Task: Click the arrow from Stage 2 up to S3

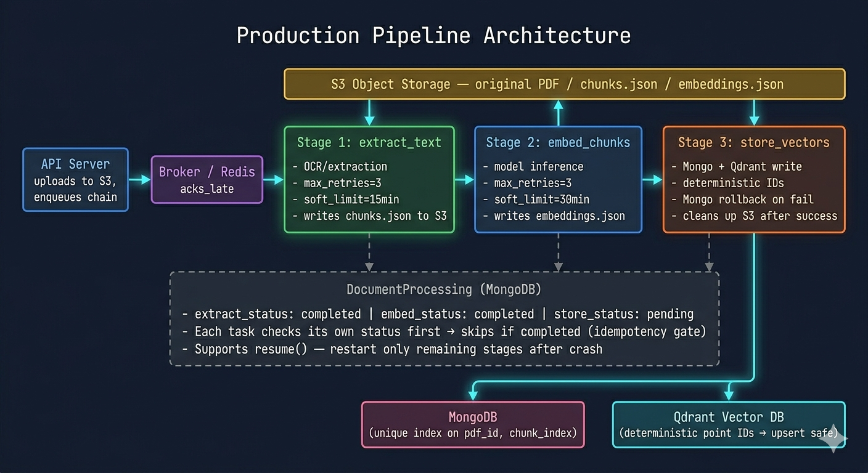Action: click(x=559, y=113)
